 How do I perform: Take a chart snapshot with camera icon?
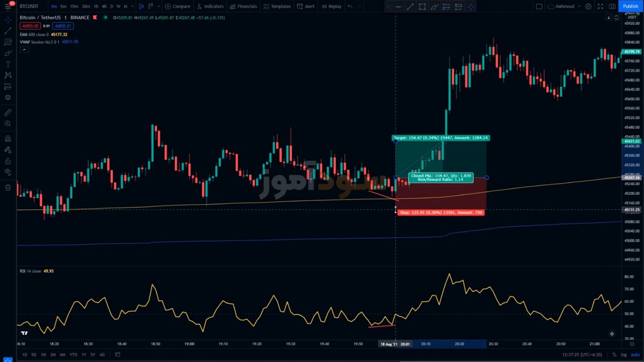coord(612,6)
